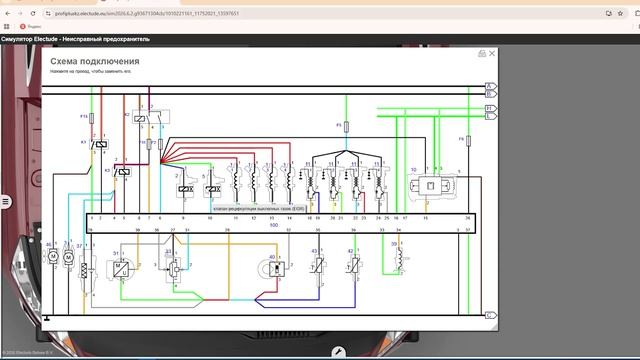Viewport: 640px width, 360px height.
Task: Select connector L terminal at right
Action: pyautogui.click(x=491, y=116)
